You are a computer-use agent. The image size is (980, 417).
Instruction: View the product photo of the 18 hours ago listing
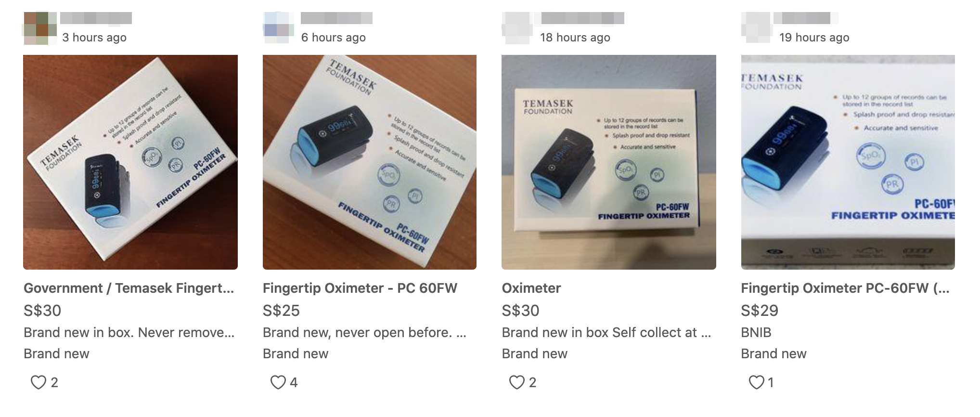coord(609,162)
